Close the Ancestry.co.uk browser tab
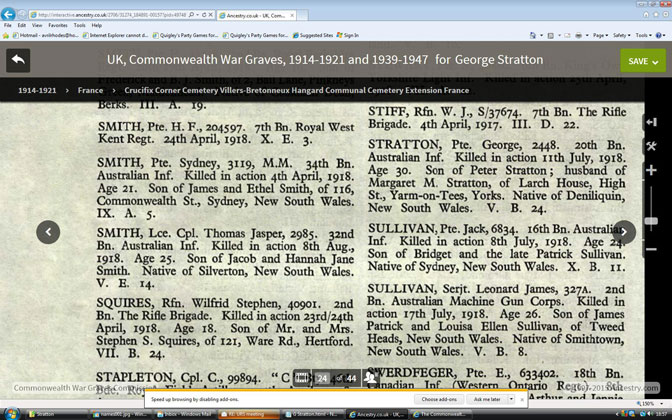672x420 pixels. point(292,15)
